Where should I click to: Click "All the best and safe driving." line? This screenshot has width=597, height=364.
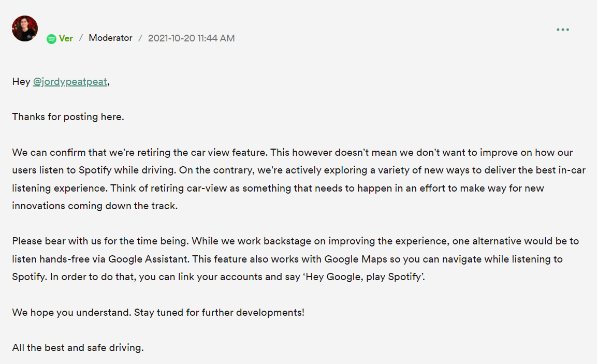coord(78,348)
